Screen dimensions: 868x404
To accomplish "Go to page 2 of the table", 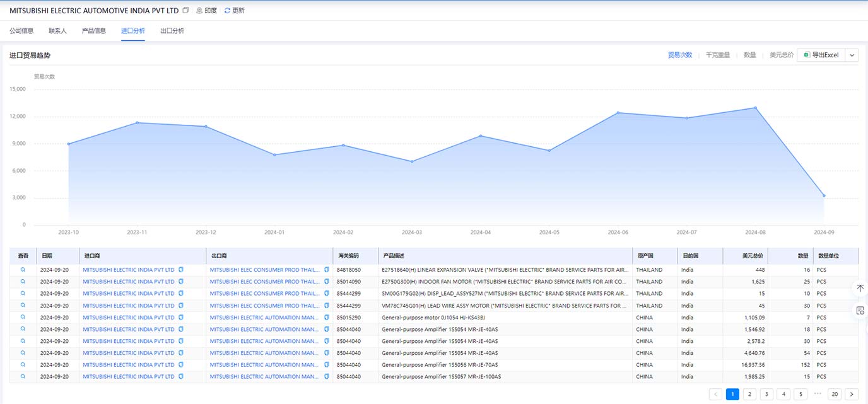I will click(x=749, y=394).
